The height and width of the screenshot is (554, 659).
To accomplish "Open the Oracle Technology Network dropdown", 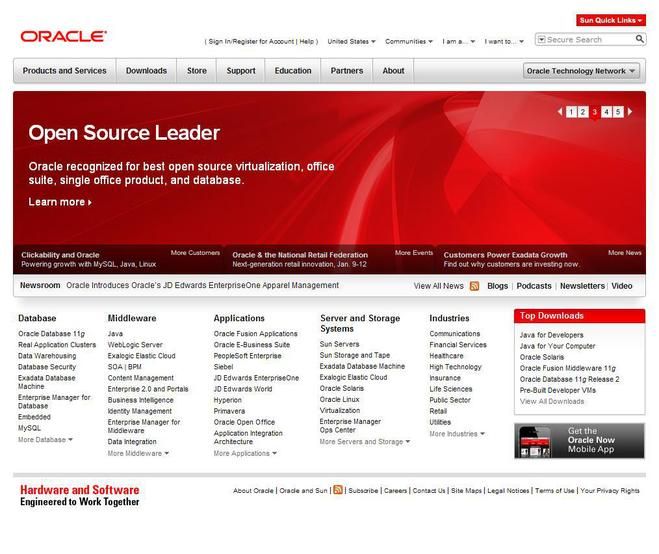I will [581, 71].
